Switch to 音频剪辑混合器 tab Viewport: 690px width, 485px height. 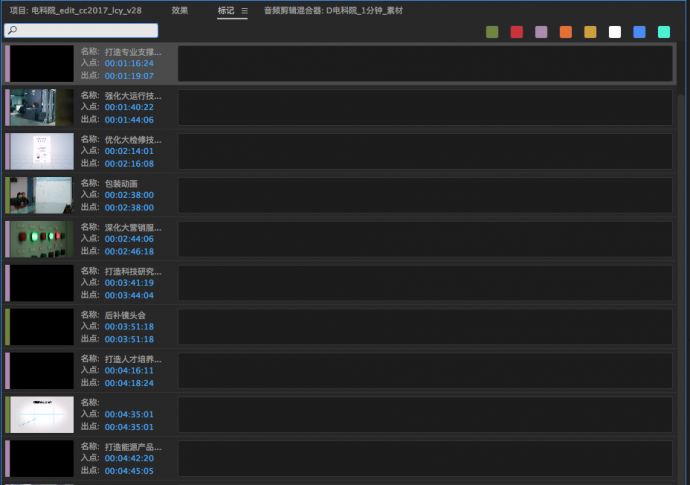tap(333, 11)
